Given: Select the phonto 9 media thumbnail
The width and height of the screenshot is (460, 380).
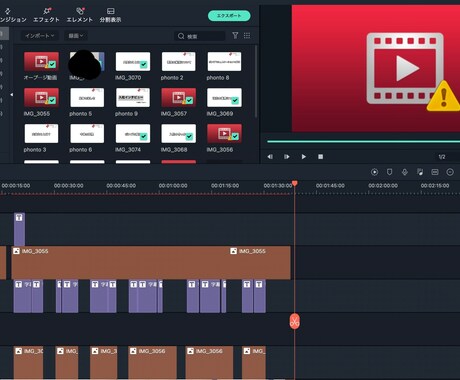Looking at the screenshot, I should point(133,97).
